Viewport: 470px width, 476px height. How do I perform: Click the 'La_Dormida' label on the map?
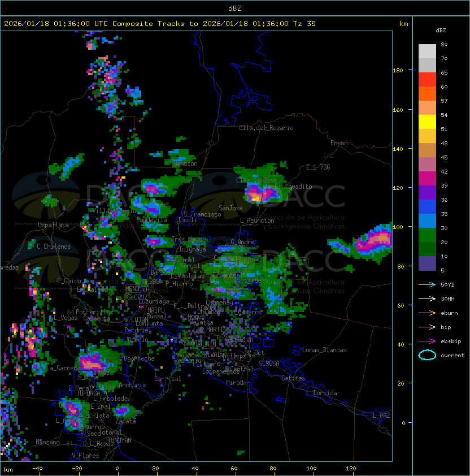pyautogui.click(x=321, y=393)
